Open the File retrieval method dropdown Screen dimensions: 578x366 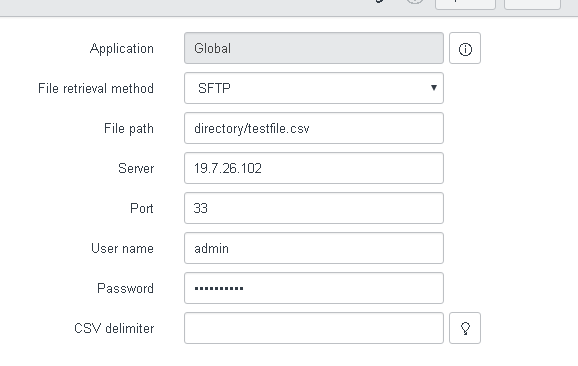tap(314, 88)
